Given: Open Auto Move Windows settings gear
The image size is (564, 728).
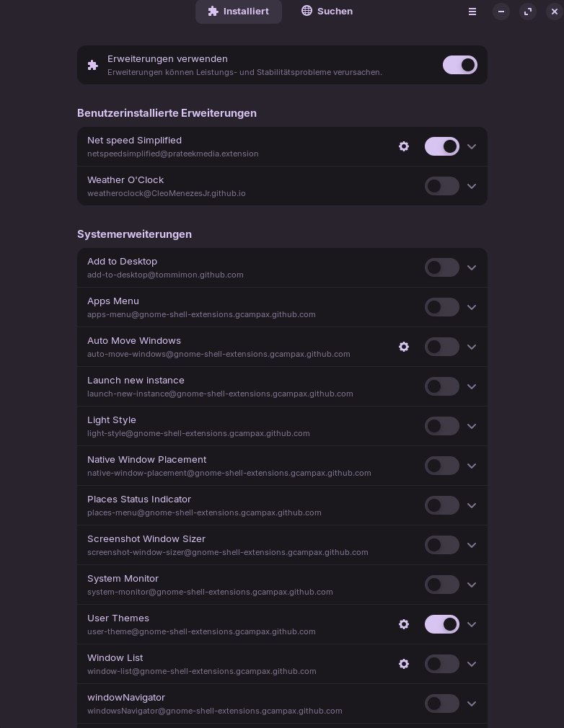Looking at the screenshot, I should [x=404, y=347].
